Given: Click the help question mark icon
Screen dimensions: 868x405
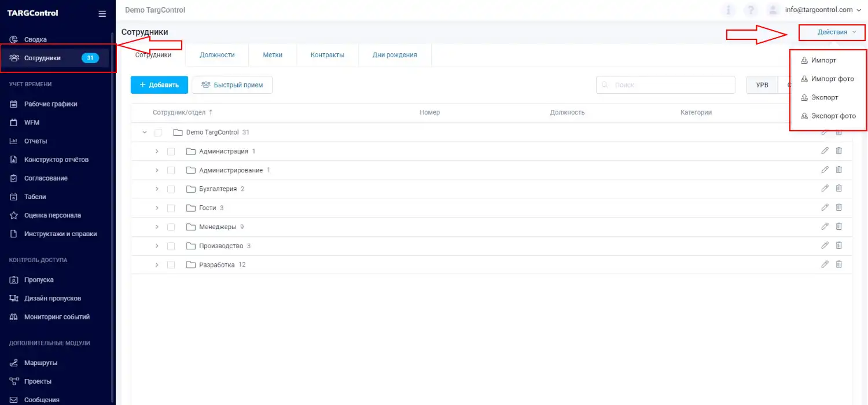Looking at the screenshot, I should tap(751, 10).
